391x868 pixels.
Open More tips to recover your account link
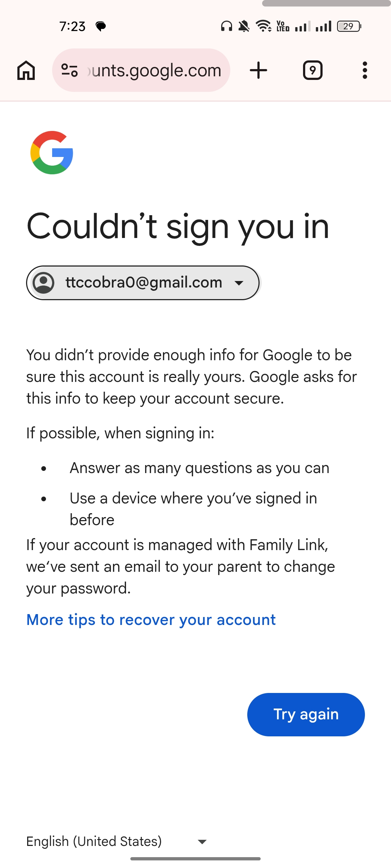coord(151,620)
